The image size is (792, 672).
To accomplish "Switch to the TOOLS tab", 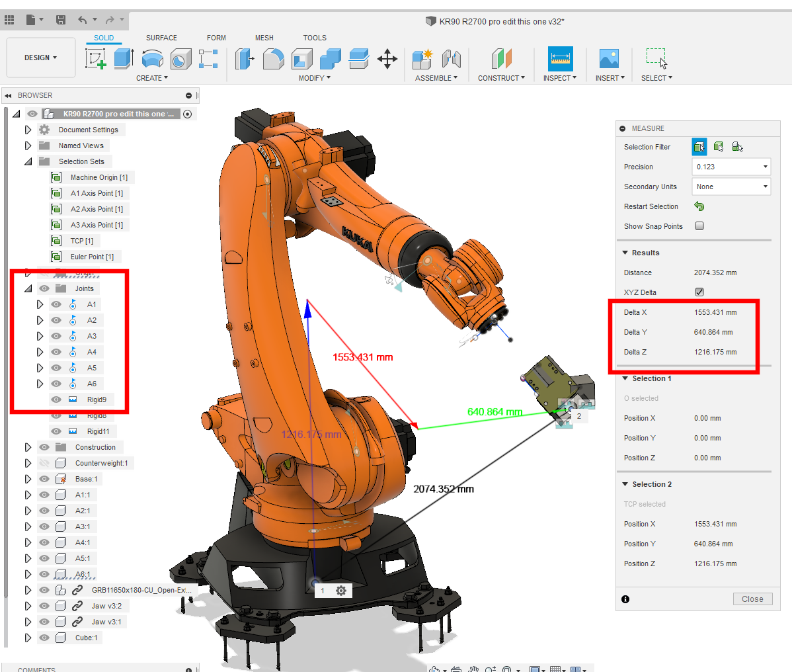I will tap(315, 38).
